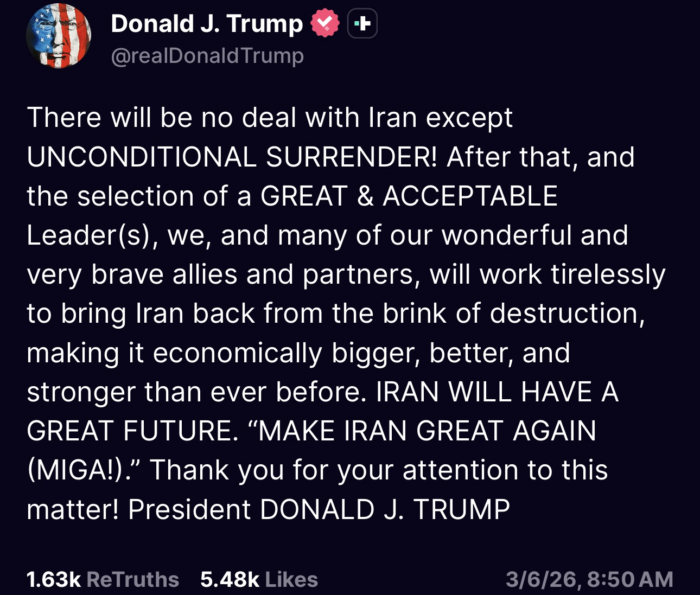Viewport: 700px width, 595px height.
Task: Click the word Leader(s) in post
Action: 88,235
